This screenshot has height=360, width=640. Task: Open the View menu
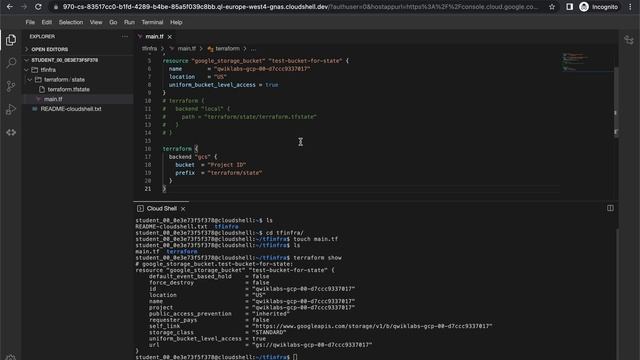pos(96,22)
